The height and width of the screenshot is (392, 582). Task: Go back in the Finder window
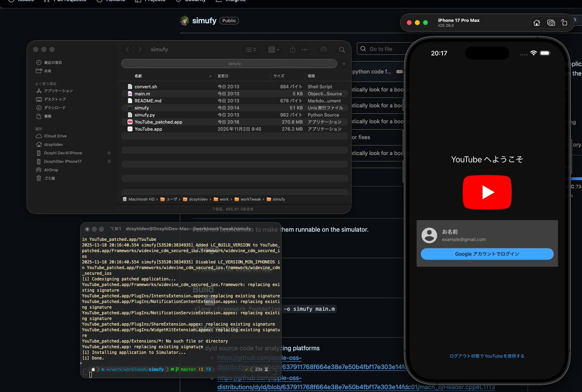pos(128,49)
